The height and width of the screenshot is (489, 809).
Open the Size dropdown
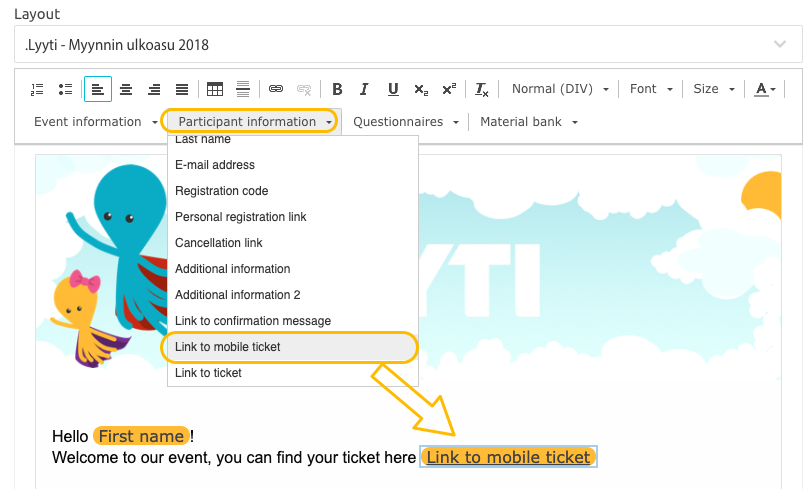(714, 89)
